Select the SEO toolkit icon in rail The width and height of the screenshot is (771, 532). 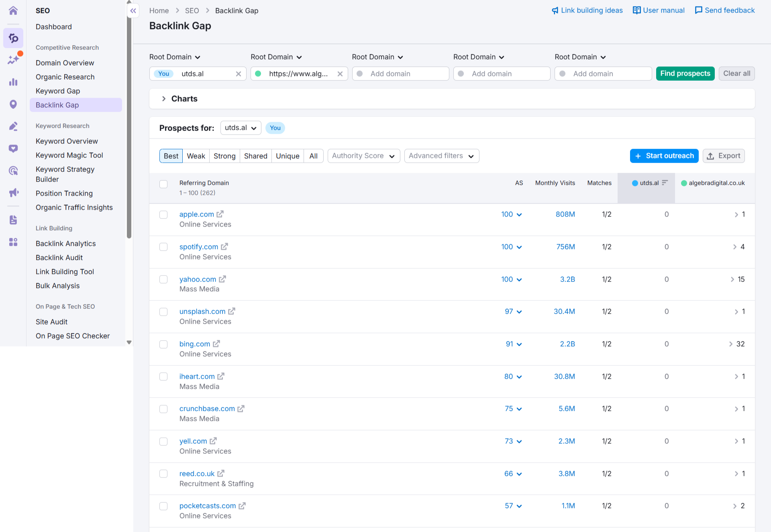13,38
